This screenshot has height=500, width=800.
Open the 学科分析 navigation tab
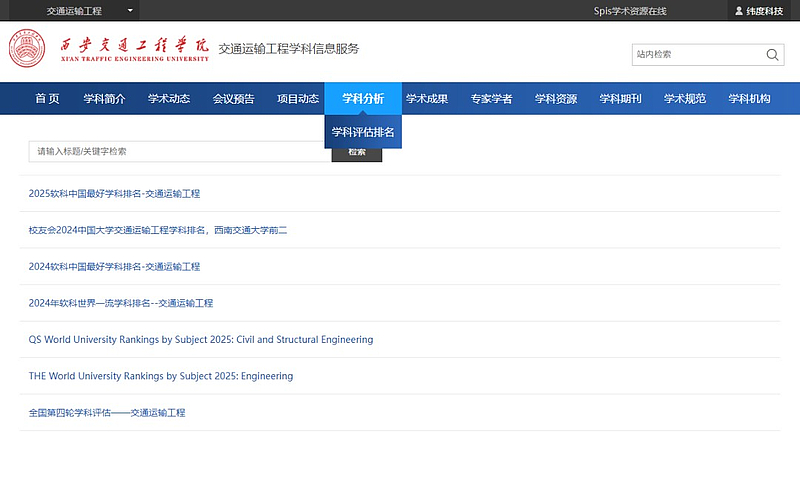[362, 98]
